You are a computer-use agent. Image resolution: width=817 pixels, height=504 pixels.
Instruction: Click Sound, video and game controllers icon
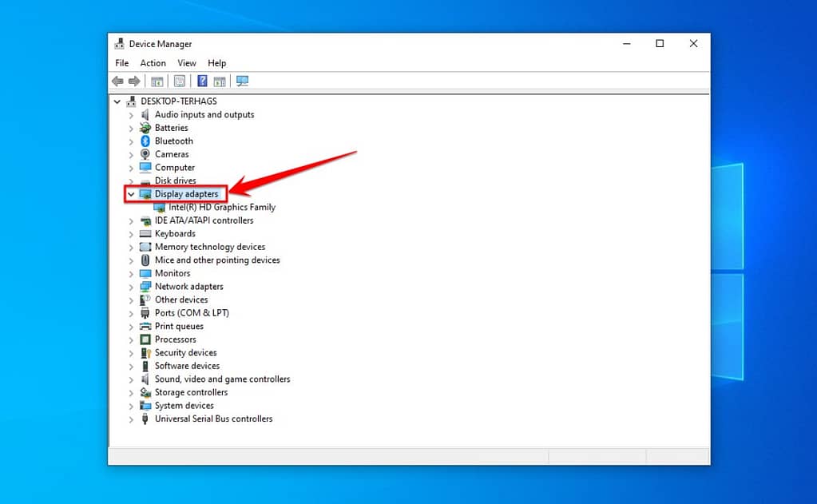pyautogui.click(x=145, y=379)
